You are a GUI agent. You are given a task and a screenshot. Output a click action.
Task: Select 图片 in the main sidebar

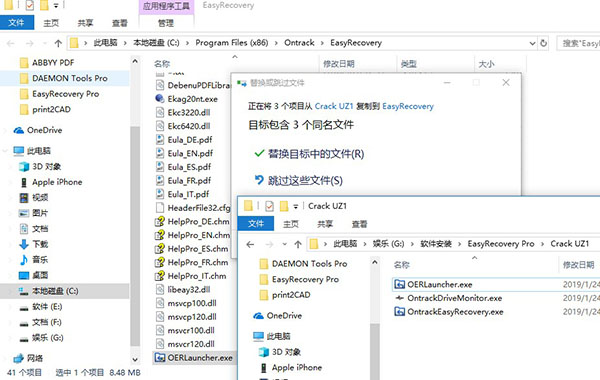[40, 213]
